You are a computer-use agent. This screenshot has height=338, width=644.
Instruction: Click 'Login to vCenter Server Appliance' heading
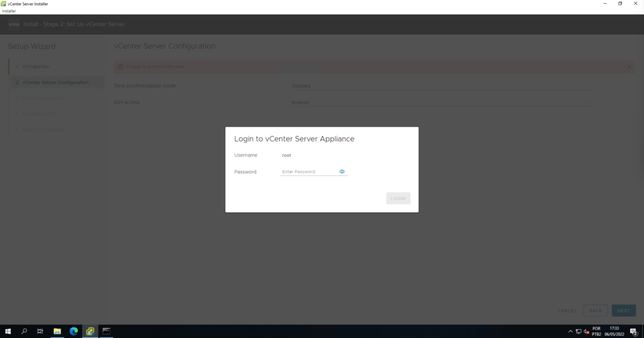coord(294,139)
